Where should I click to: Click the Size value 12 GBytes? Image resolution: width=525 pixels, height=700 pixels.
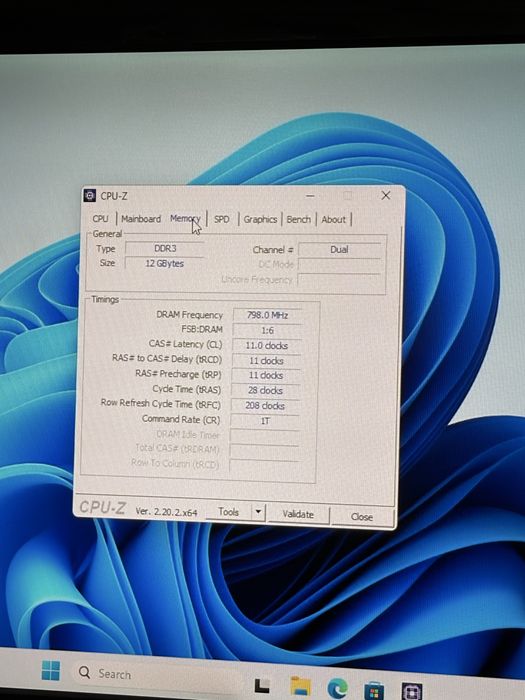tap(164, 263)
